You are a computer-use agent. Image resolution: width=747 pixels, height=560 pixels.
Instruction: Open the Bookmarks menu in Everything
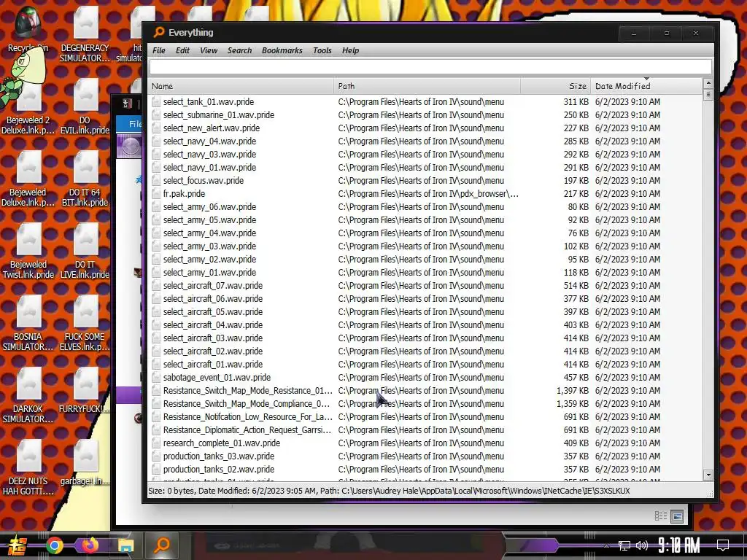[282, 50]
